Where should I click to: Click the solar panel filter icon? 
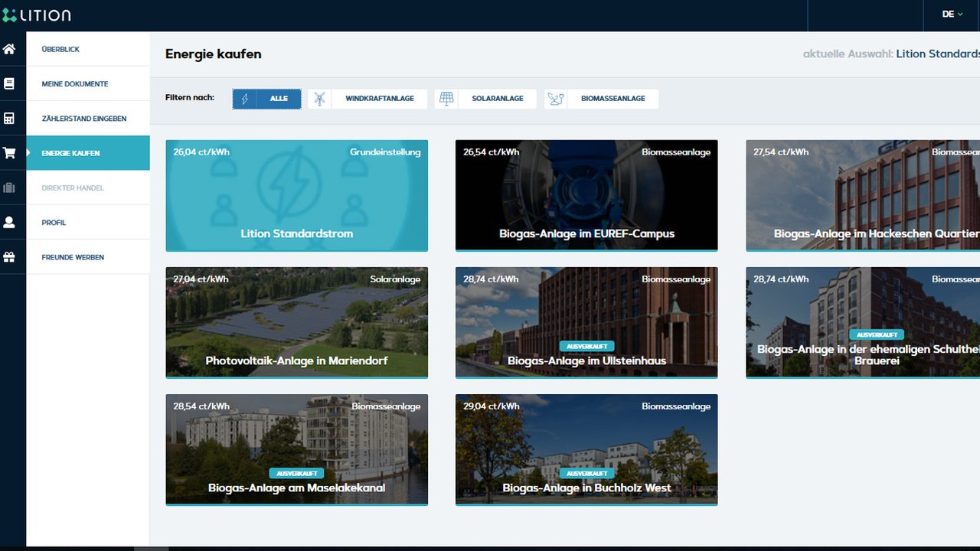[446, 99]
